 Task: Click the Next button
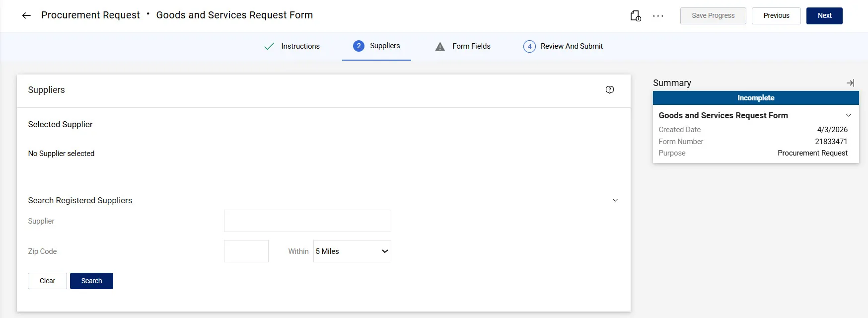tap(824, 16)
